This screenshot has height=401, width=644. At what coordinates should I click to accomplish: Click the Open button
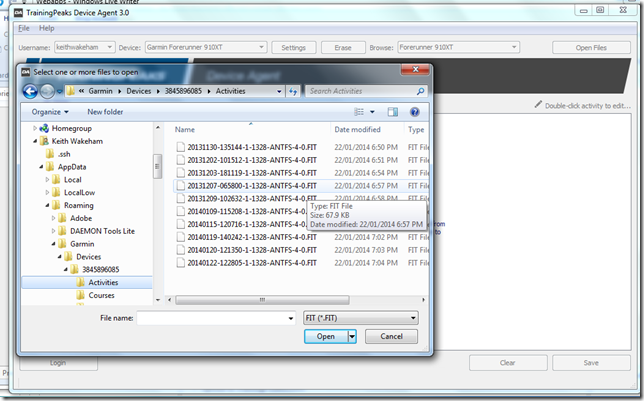pos(326,336)
